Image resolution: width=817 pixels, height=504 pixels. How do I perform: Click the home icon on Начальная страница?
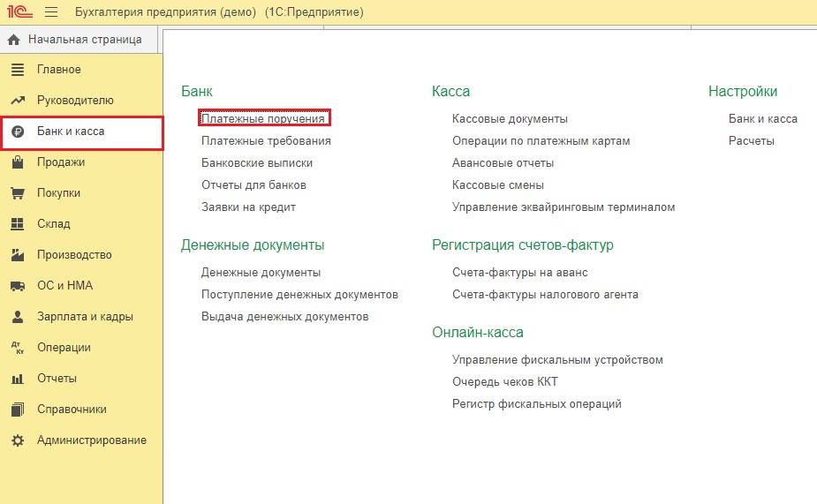pos(14,40)
